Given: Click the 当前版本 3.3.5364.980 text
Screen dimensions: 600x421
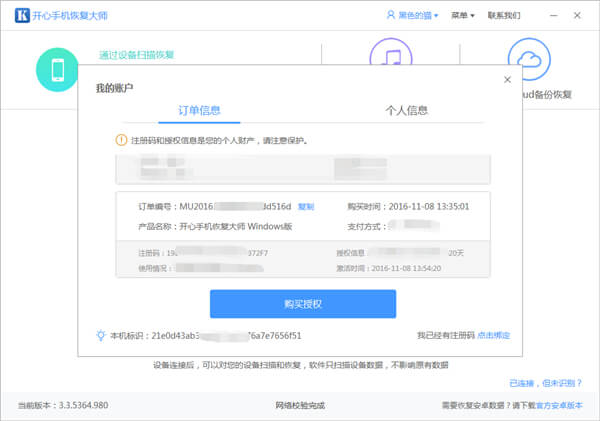Looking at the screenshot, I should [63, 405].
